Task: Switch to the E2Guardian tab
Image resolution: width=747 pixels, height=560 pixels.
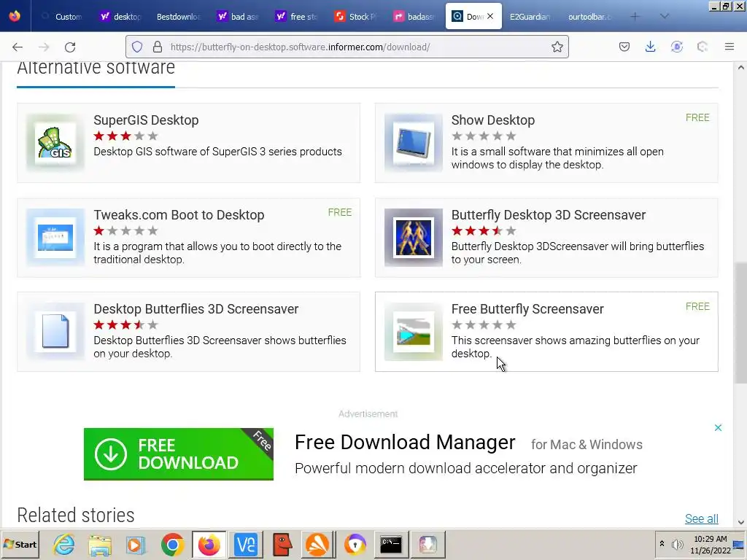Action: pos(530,17)
